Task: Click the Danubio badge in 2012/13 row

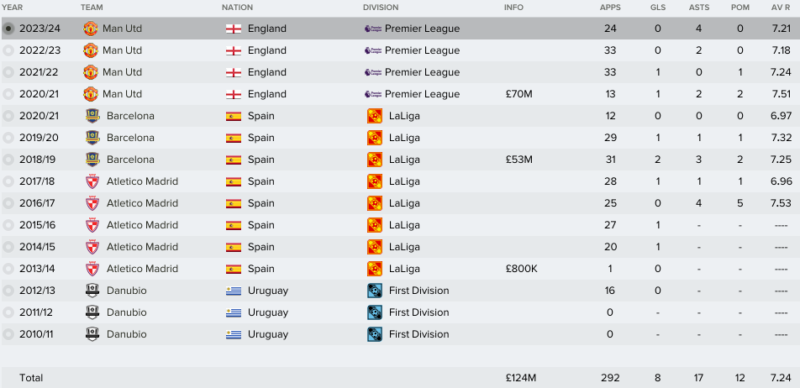Action: (92, 290)
